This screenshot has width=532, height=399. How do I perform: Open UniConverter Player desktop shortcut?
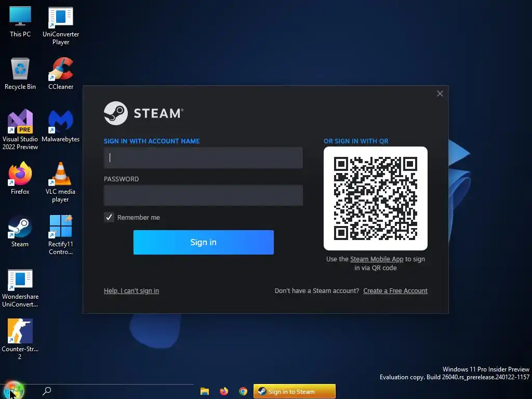(61, 26)
